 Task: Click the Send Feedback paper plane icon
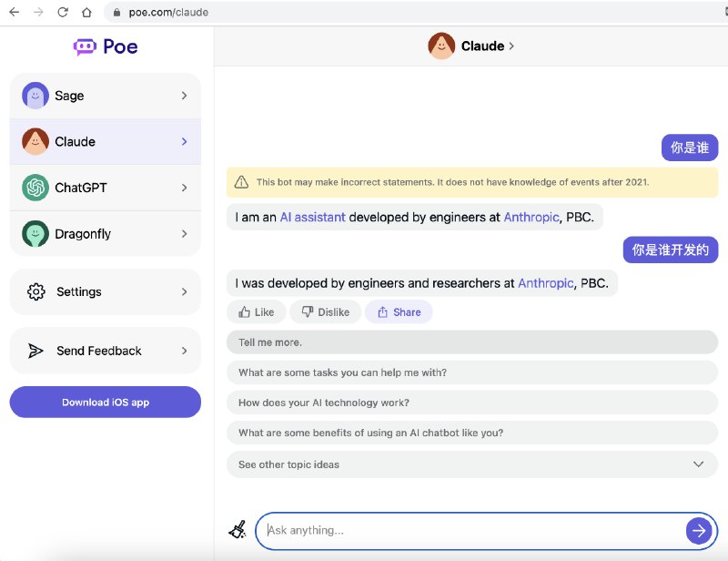[x=35, y=351]
